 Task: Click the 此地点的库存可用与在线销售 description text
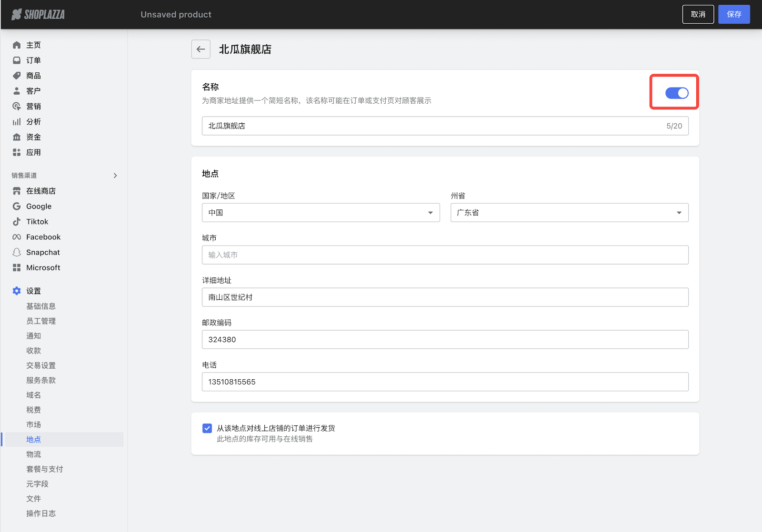pos(265,439)
